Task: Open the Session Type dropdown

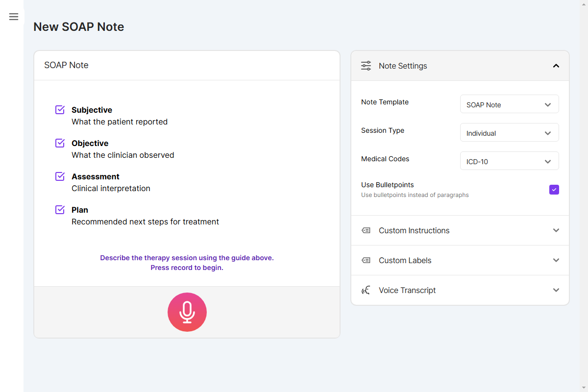Action: (509, 132)
